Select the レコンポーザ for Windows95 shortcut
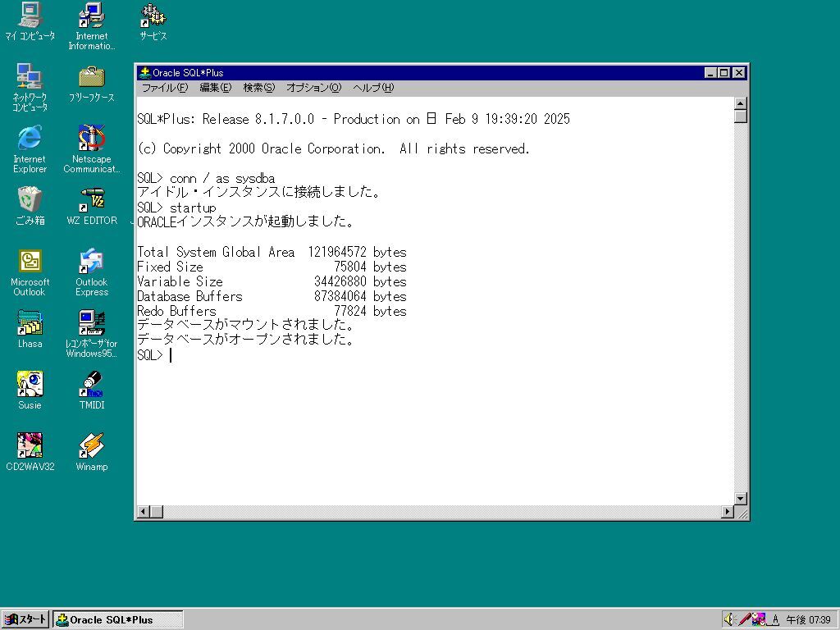This screenshot has height=630, width=840. (92, 333)
